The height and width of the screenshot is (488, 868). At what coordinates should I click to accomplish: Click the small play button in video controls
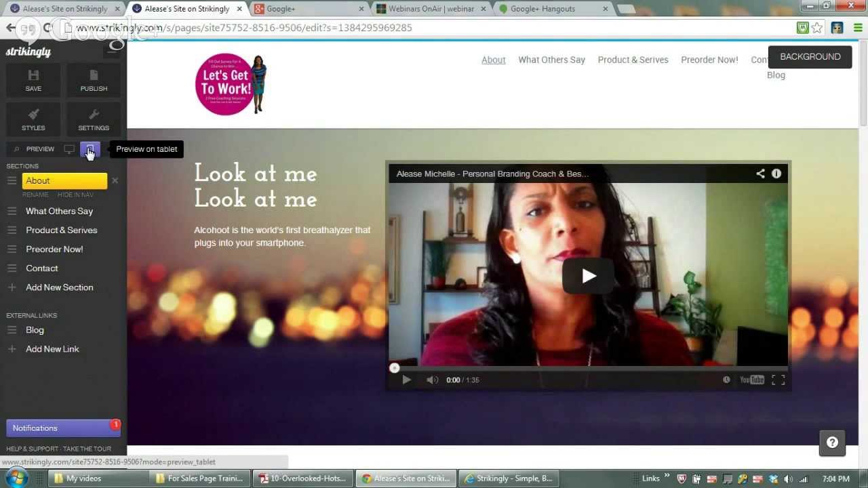pyautogui.click(x=406, y=380)
